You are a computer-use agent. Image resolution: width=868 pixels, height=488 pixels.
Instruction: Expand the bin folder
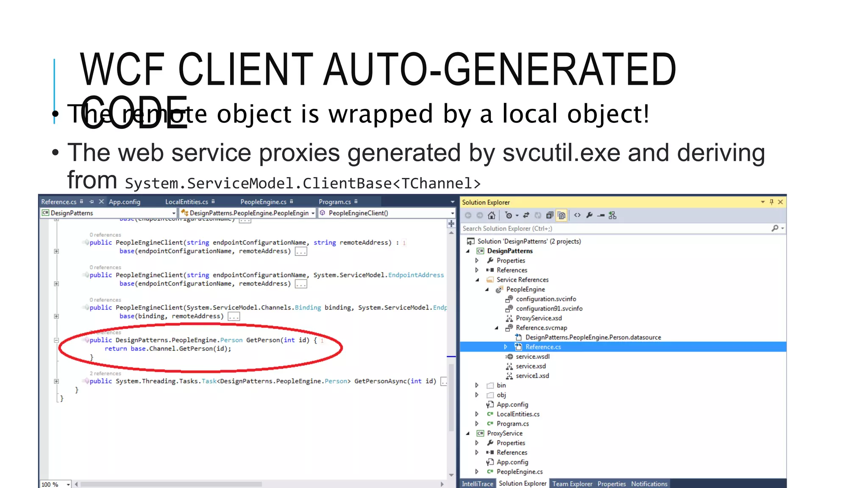coord(477,385)
